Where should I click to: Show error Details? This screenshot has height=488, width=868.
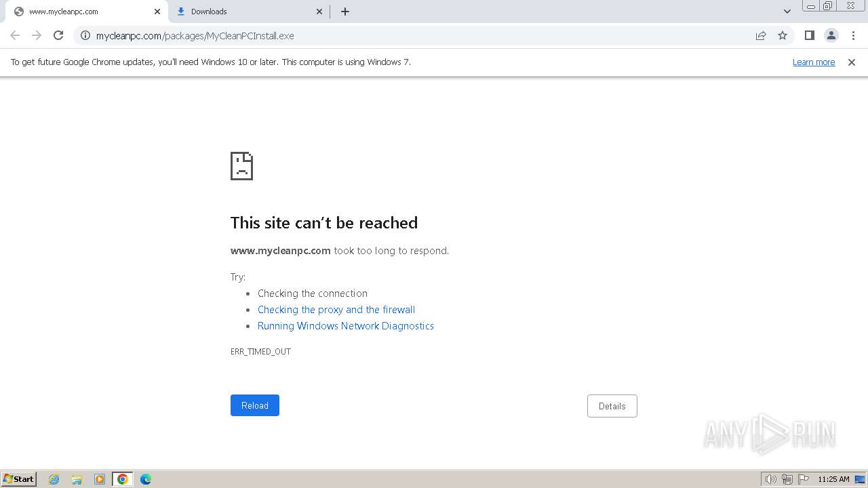612,406
